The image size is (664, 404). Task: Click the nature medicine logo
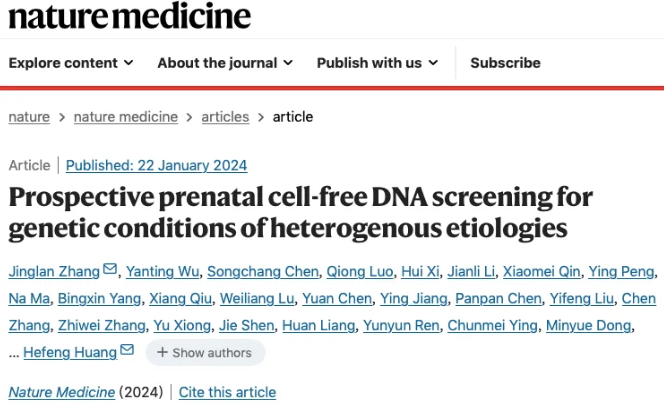(130, 17)
